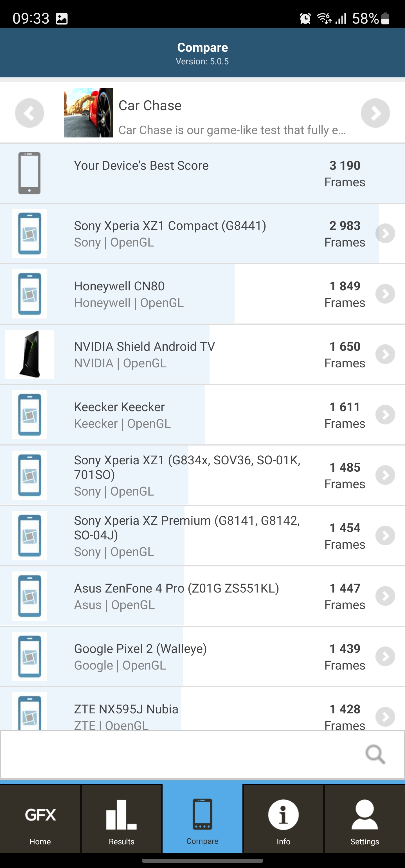Expand Keecker Keecker details chevron
Image resolution: width=405 pixels, height=868 pixels.
tap(385, 415)
